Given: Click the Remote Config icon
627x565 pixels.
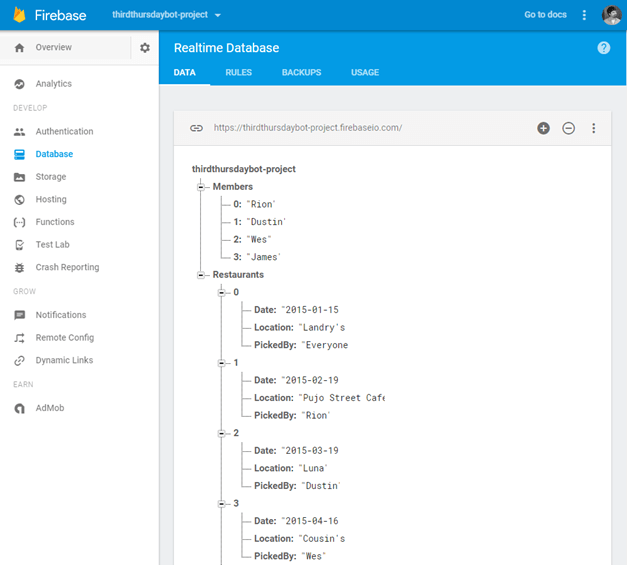Looking at the screenshot, I should click(19, 338).
